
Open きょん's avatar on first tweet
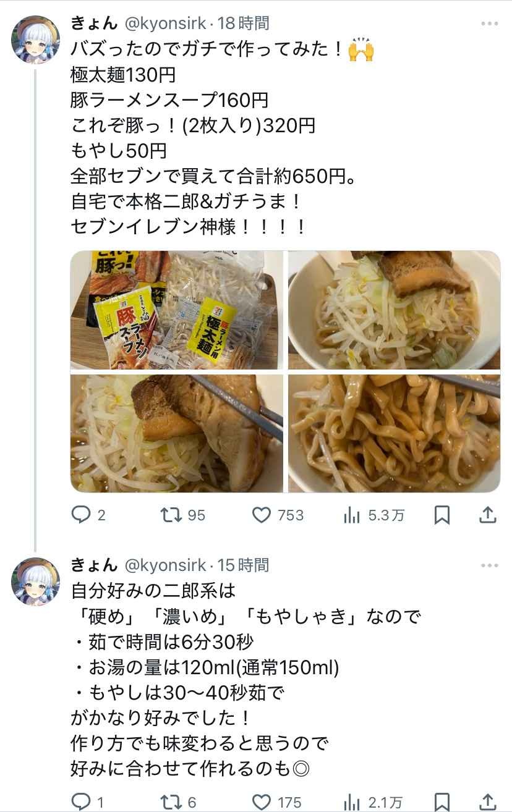pyautogui.click(x=36, y=40)
